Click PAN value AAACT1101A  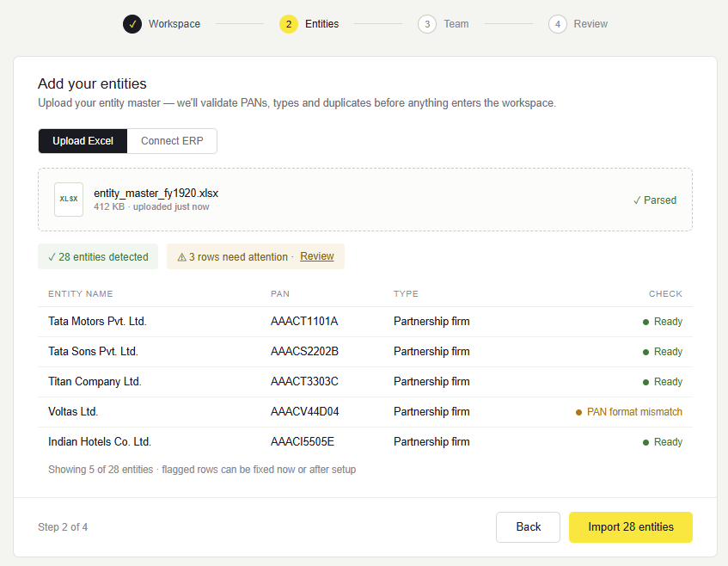click(304, 322)
